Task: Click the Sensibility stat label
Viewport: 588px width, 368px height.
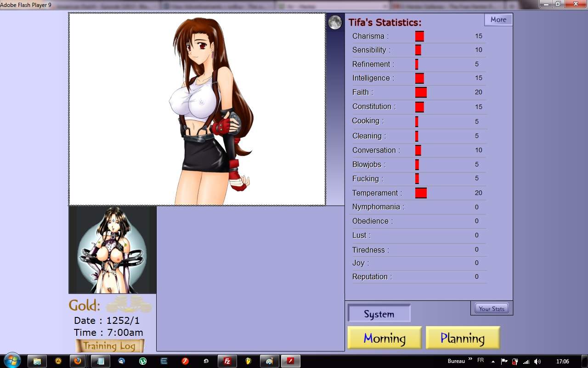Action: point(371,50)
